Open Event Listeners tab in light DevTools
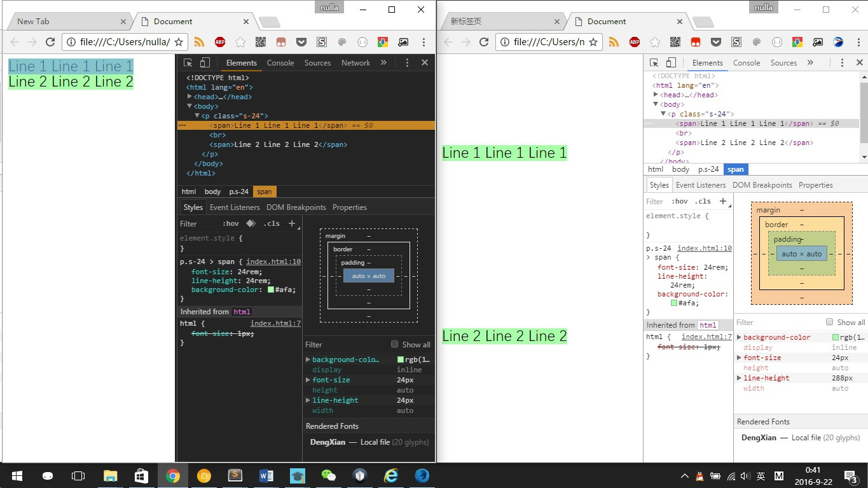 tap(700, 185)
